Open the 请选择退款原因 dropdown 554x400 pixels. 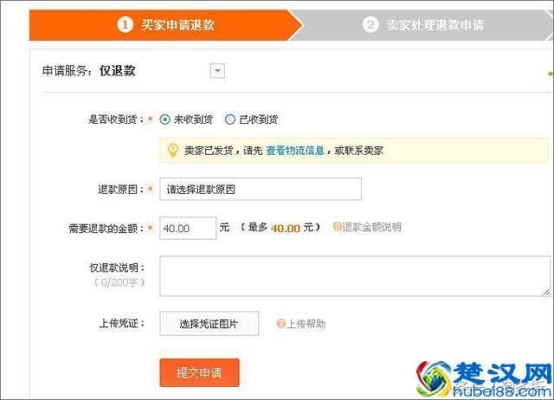point(260,189)
